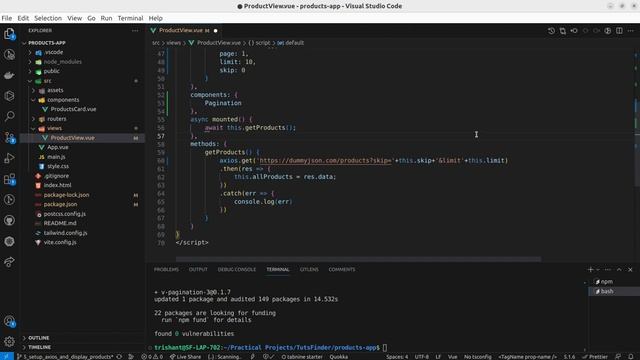Click Live Share in the status bar

185,357
